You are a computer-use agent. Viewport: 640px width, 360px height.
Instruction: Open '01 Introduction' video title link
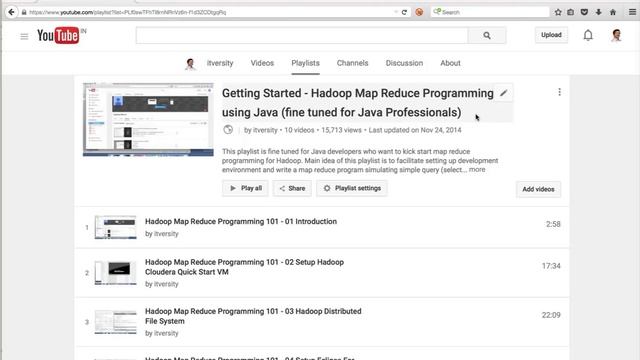click(x=241, y=221)
